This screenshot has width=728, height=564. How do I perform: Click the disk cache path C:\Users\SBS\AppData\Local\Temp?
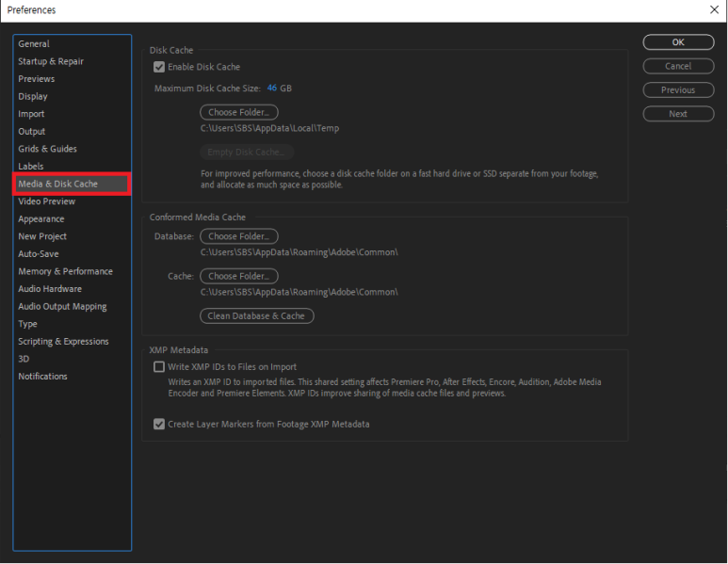pos(269,129)
